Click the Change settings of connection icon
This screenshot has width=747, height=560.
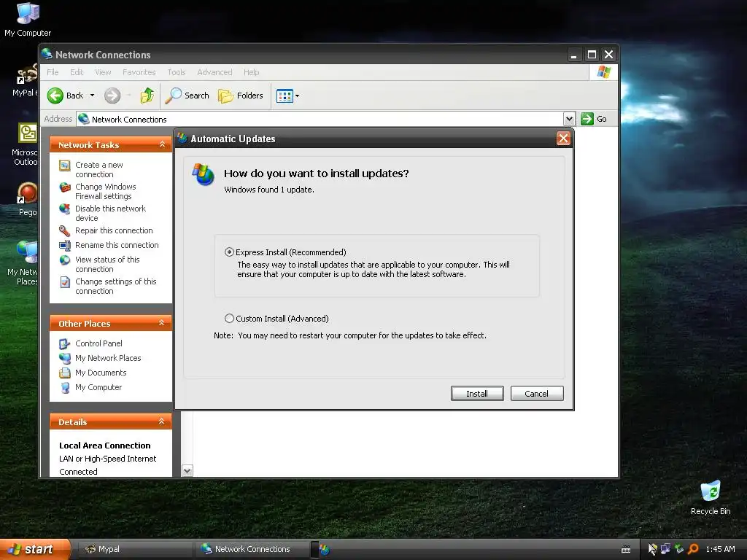65,282
